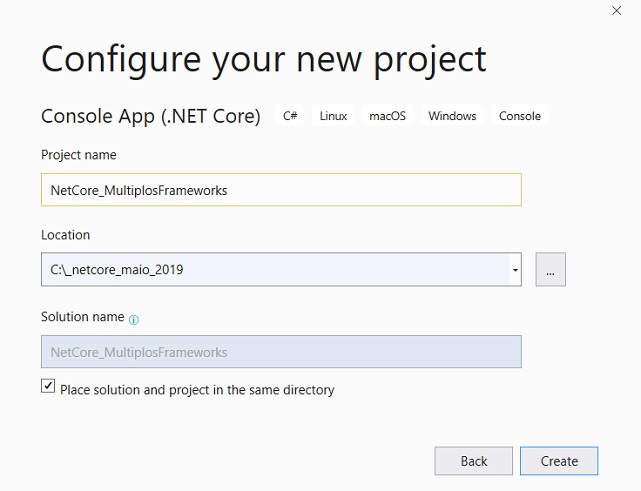Uncheck Place solution and project in same directory
Image resolution: width=641 pixels, height=491 pixels.
click(x=48, y=386)
